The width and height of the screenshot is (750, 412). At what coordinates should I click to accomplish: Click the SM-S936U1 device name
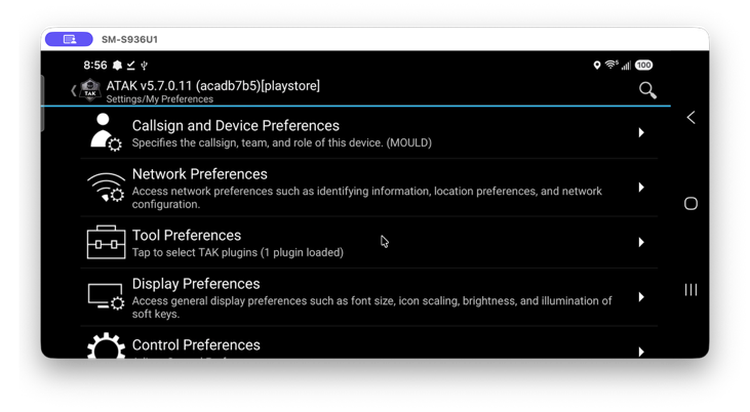(130, 39)
